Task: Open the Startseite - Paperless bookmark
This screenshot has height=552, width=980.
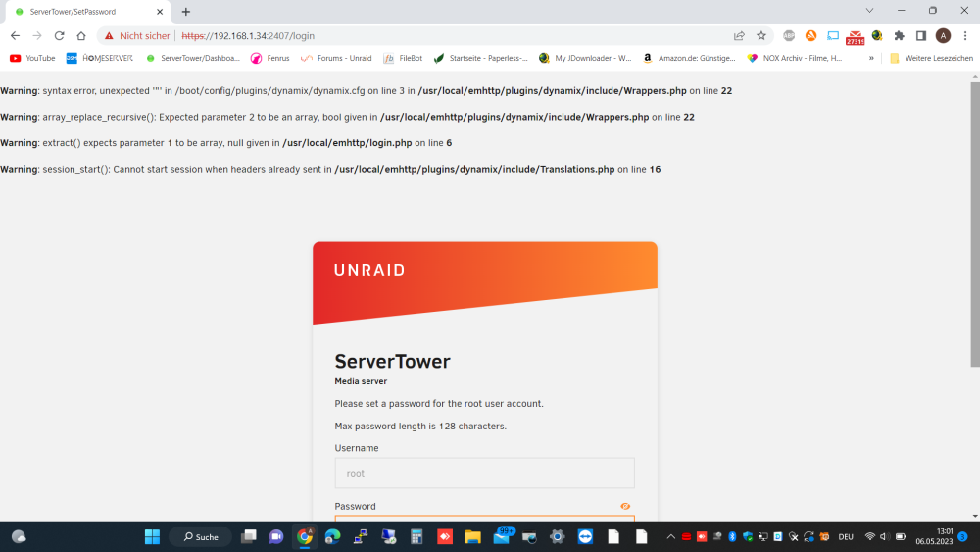Action: 480,58
